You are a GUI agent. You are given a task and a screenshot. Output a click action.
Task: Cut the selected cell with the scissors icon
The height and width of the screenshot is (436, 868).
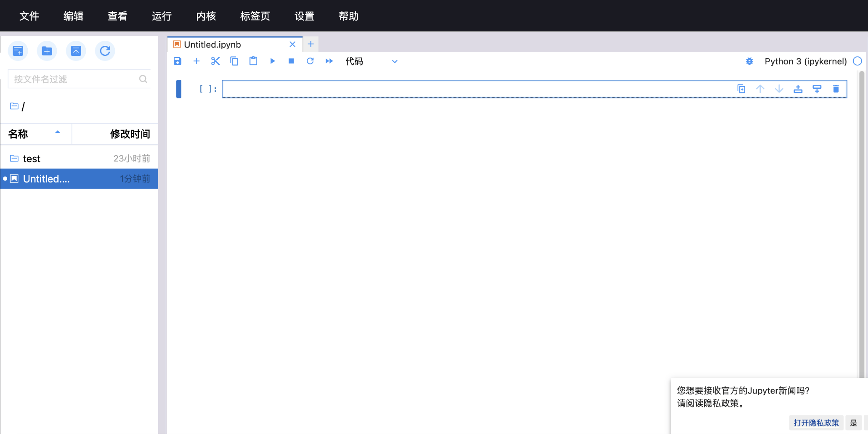pos(215,61)
